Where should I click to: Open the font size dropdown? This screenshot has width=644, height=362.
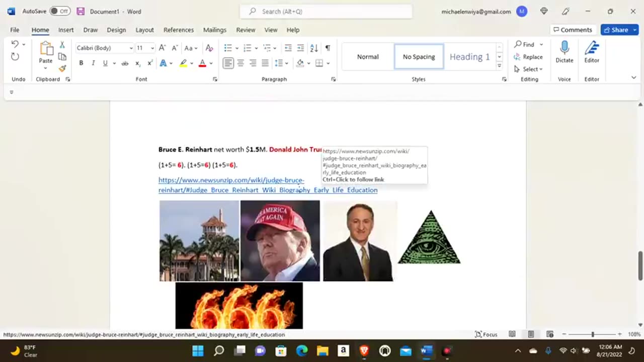pyautogui.click(x=152, y=48)
